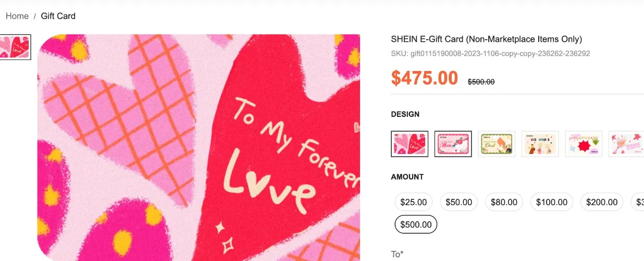Pick the $100.00 gift card amount
The width and height of the screenshot is (644, 261).
coord(551,202)
